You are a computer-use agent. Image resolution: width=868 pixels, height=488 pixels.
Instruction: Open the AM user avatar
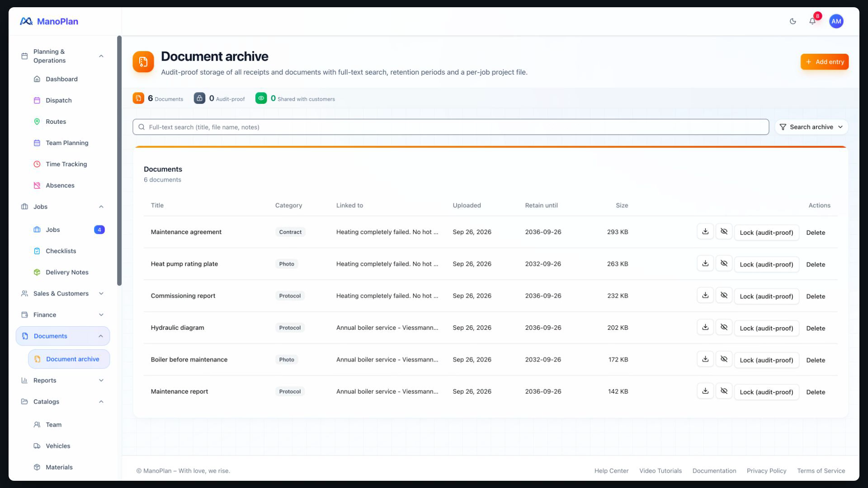pyautogui.click(x=836, y=21)
